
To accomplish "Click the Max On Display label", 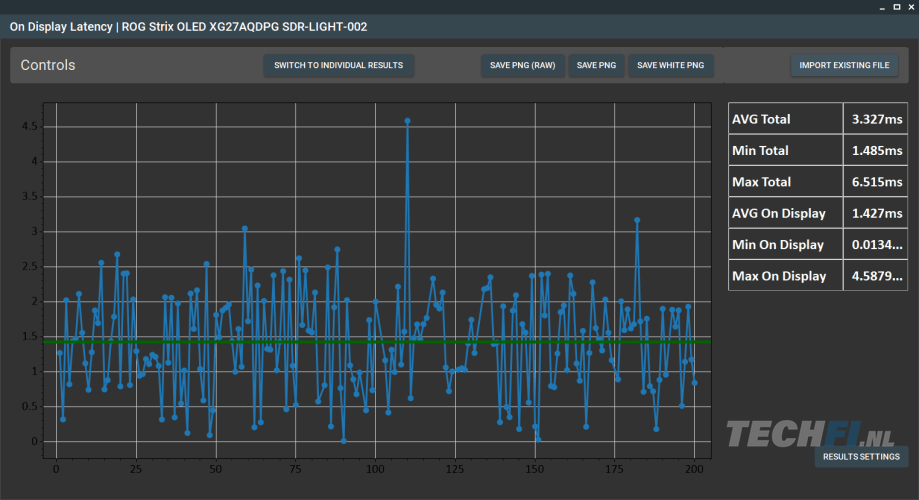I will 778,276.
